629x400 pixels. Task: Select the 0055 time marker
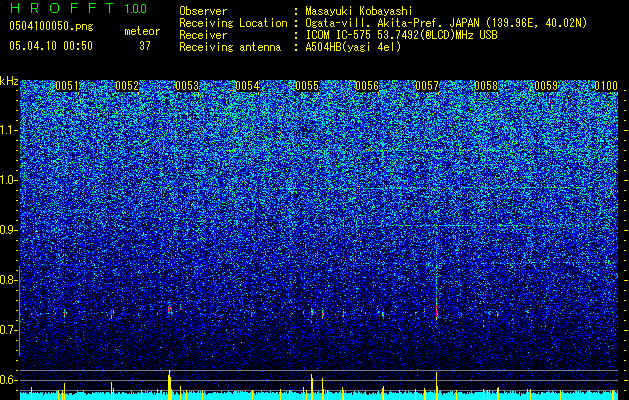[307, 86]
